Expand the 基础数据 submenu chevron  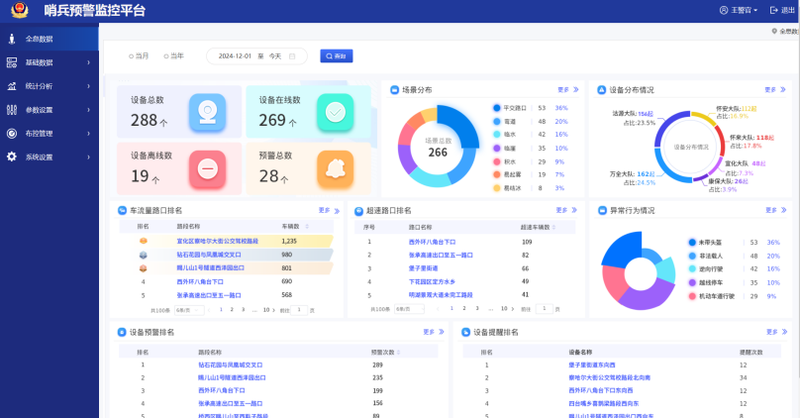point(89,62)
